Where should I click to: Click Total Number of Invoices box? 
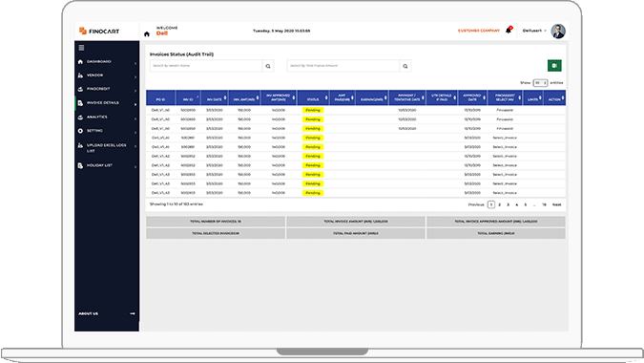coord(216,222)
